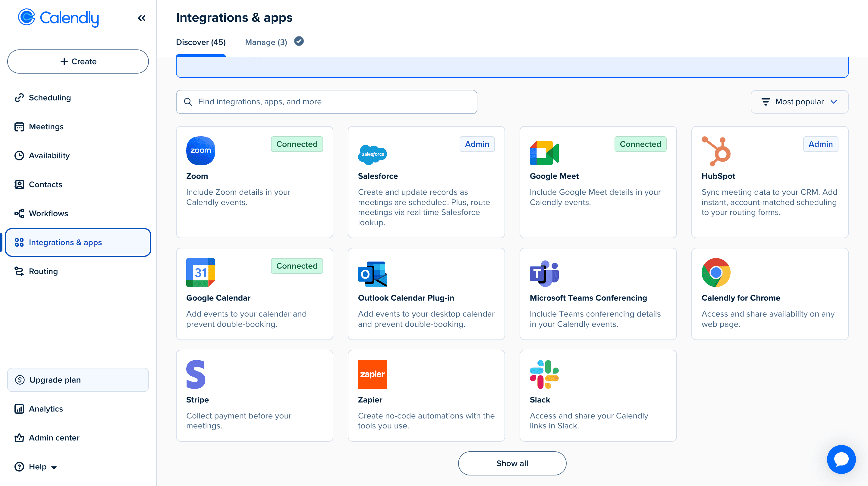Click the Zapier icon
The image size is (868, 486).
click(372, 374)
